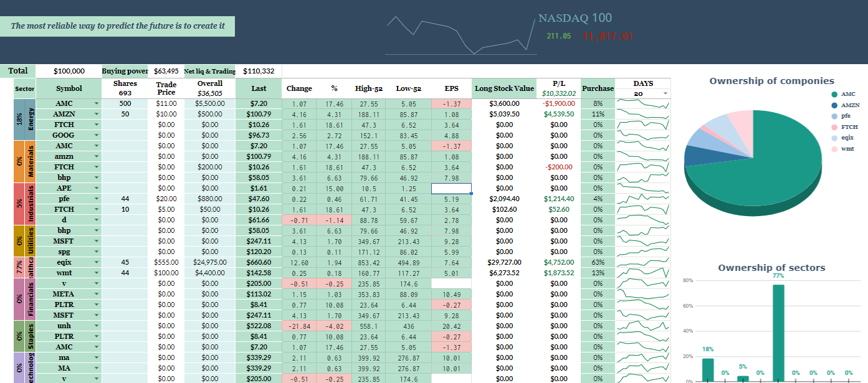The image size is (868, 383).
Task: Click the unh row DAYS sparkline
Action: coord(643,326)
